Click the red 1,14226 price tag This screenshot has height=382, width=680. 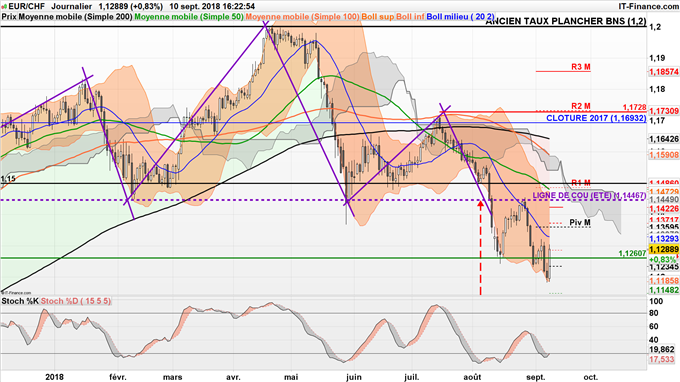[x=664, y=209]
